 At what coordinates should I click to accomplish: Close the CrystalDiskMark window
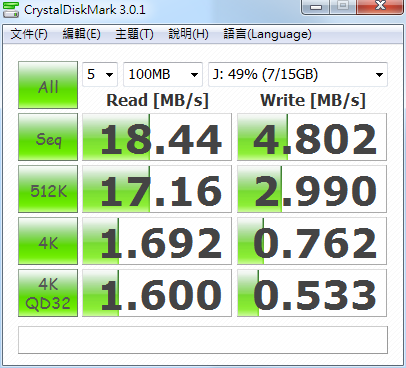(380, 6)
